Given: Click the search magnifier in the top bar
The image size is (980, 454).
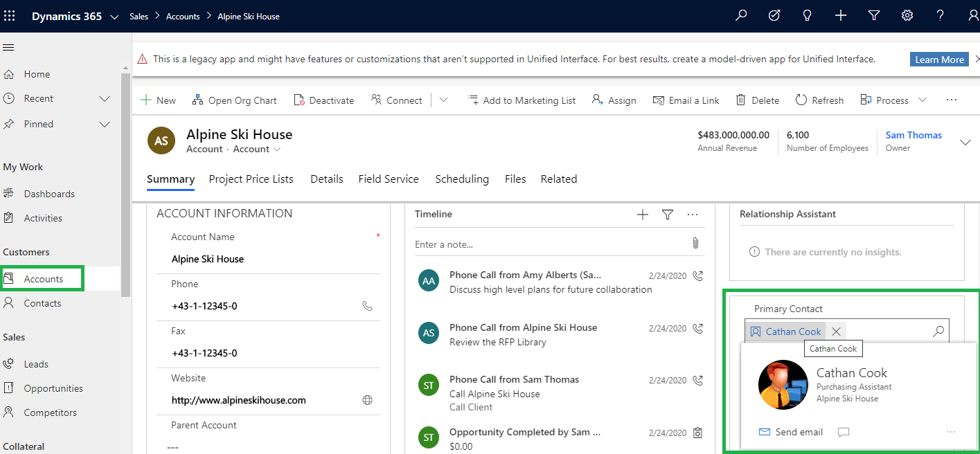Looking at the screenshot, I should pos(741,15).
